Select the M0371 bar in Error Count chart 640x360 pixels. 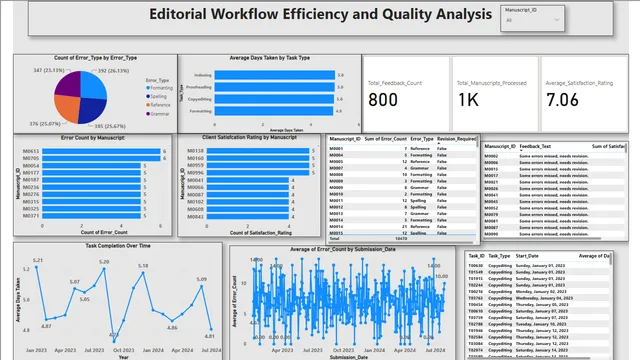[x=91, y=216]
